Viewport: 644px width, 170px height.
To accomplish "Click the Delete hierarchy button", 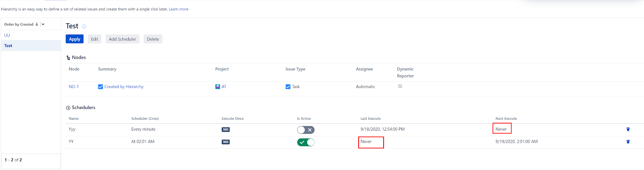I will pyautogui.click(x=153, y=39).
